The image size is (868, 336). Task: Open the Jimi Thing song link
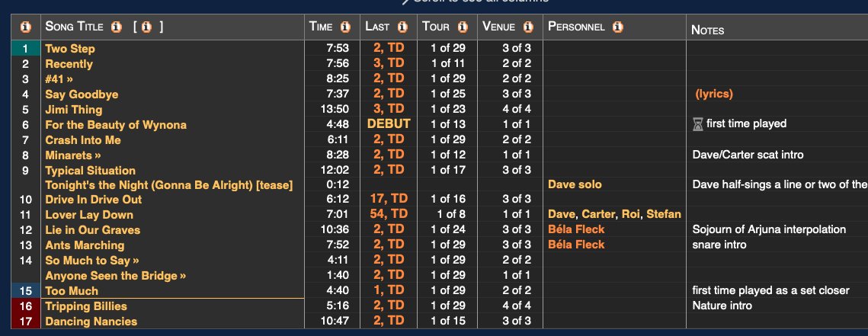click(x=74, y=110)
